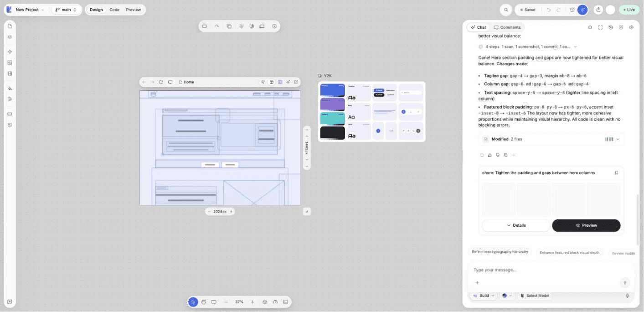Click thumbs up on the response
This screenshot has width=644, height=312.
[490, 155]
